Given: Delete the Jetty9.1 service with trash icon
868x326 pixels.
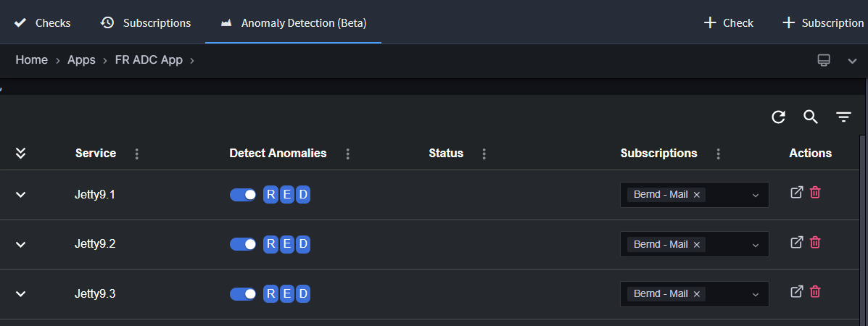Looking at the screenshot, I should [x=815, y=193].
